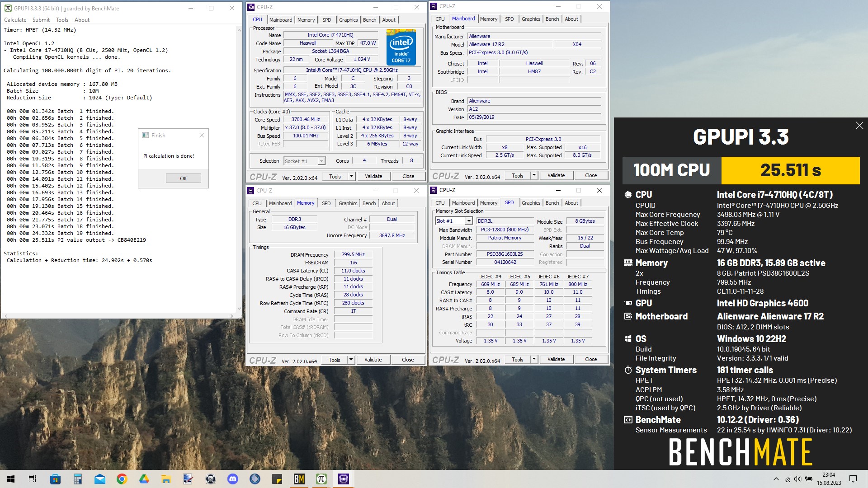
Task: Switch to About tab in CPU-Z SPD window
Action: (x=571, y=203)
